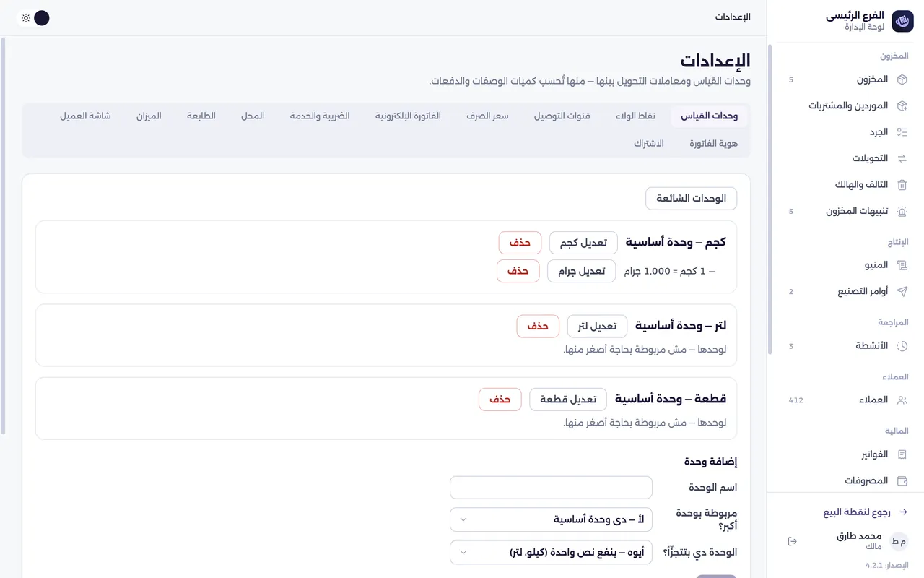Click the الأنشطة clock icon
Screen dimensions: 924x578
[x=902, y=346]
